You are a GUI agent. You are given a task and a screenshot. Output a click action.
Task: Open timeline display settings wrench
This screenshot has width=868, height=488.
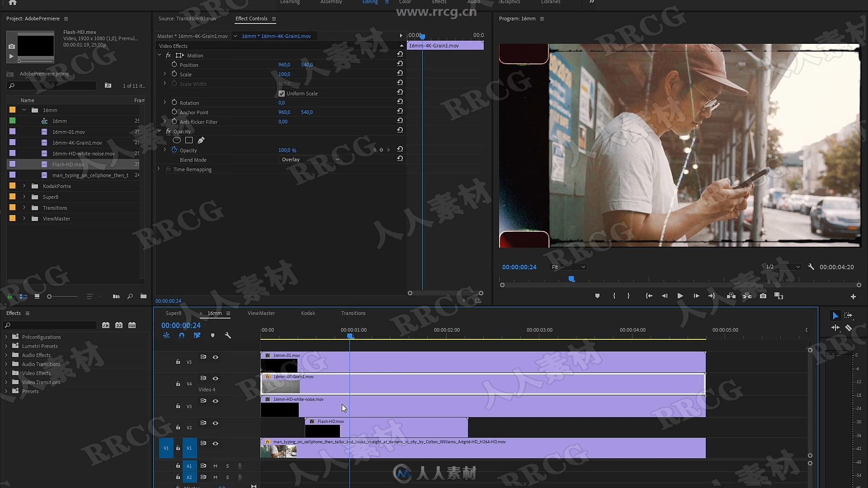[228, 336]
